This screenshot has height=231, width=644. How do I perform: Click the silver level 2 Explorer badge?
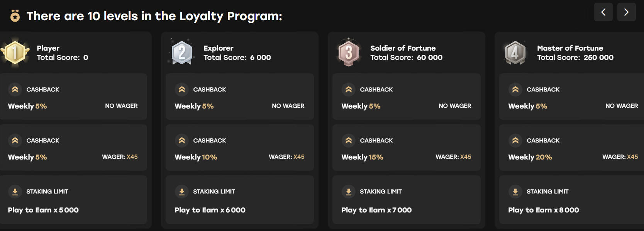click(182, 53)
